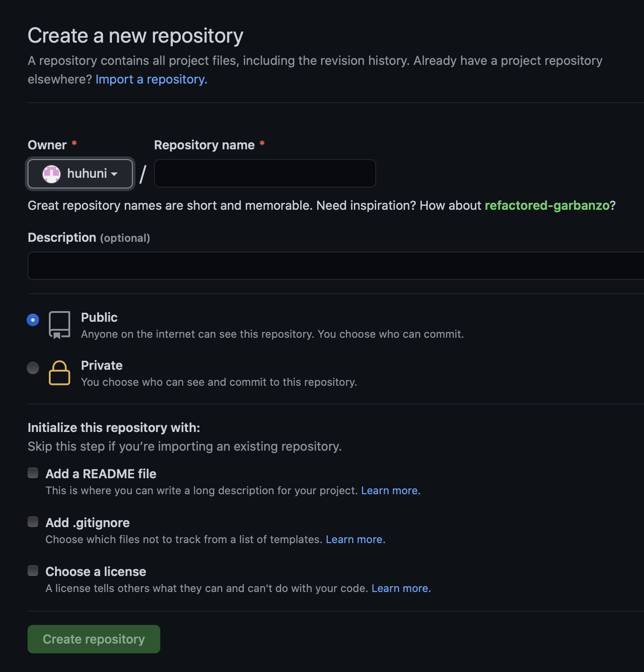
Task: Check the Add .gitignore option
Action: click(33, 522)
